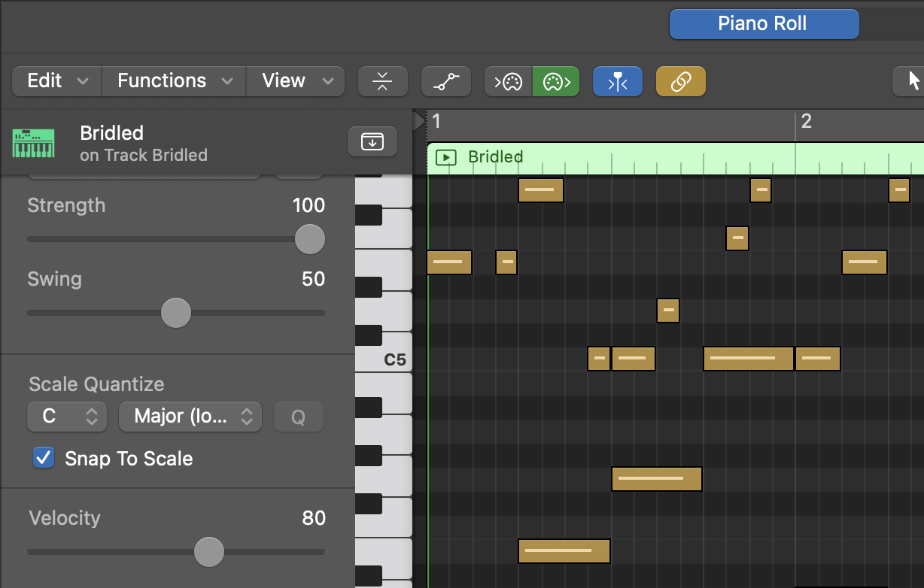
Task: Open the automation curve tool icon
Action: [x=445, y=80]
